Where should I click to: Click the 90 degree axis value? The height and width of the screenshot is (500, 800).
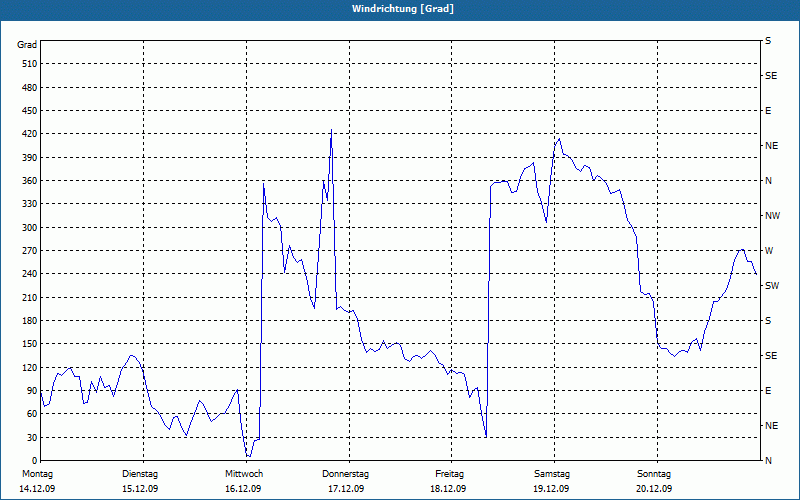pyautogui.click(x=31, y=390)
